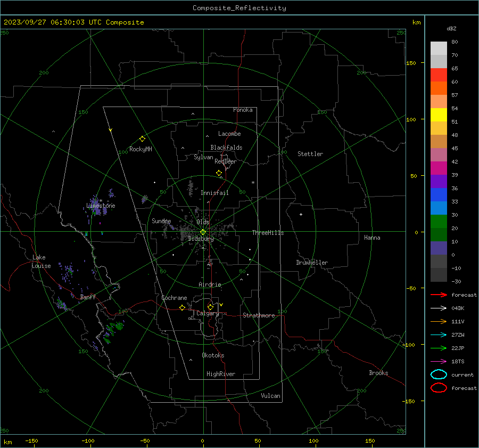Click the yellow diamond marker by RockyMH
The image size is (479, 448).
coord(142,139)
